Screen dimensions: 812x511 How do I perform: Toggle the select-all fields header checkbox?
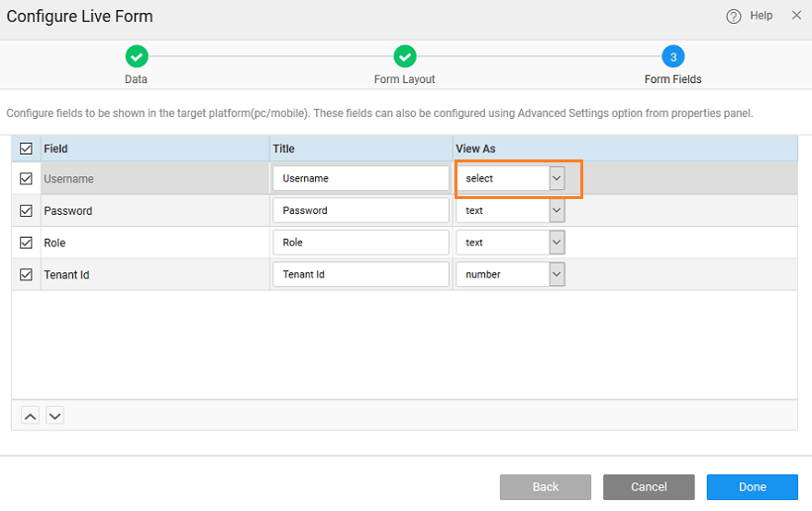tap(27, 149)
